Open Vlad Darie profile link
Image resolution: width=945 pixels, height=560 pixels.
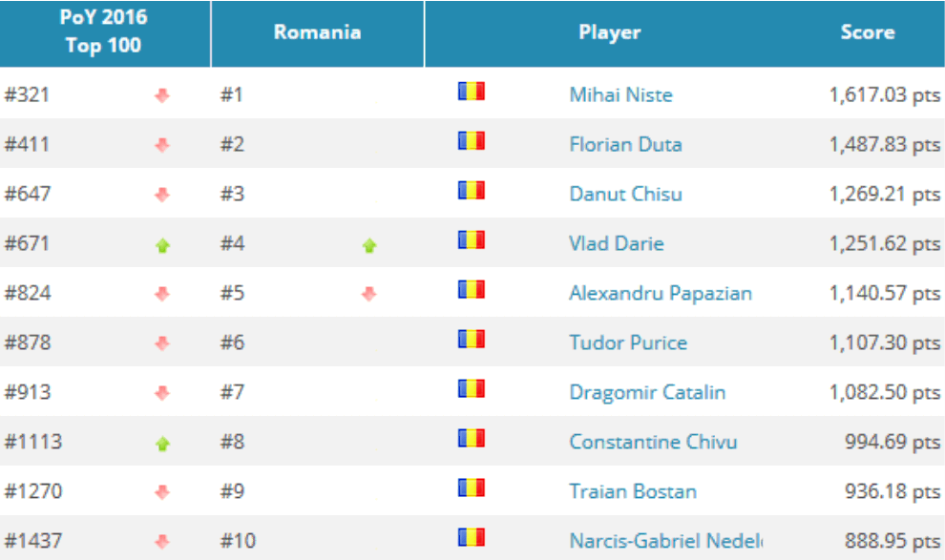(617, 243)
